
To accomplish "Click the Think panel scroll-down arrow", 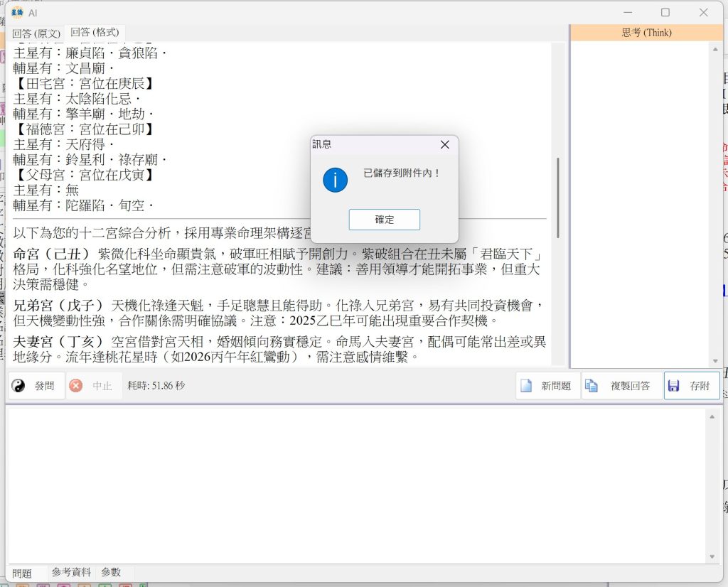I will click(715, 361).
